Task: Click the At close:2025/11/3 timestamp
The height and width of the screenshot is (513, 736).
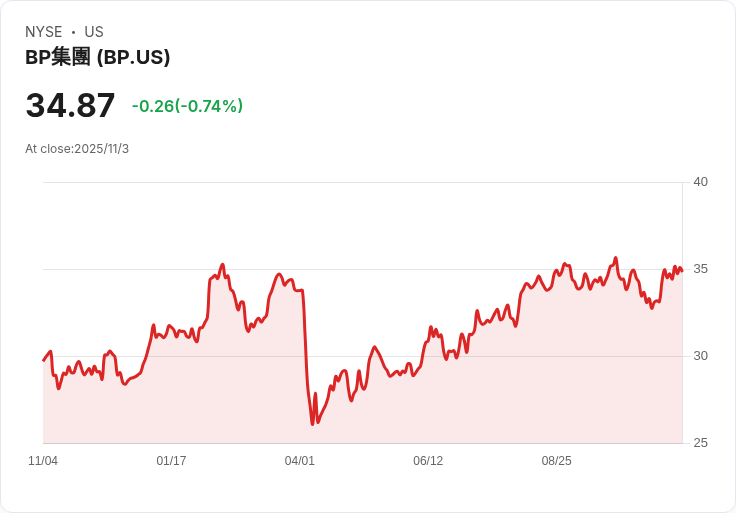Action: 77,149
